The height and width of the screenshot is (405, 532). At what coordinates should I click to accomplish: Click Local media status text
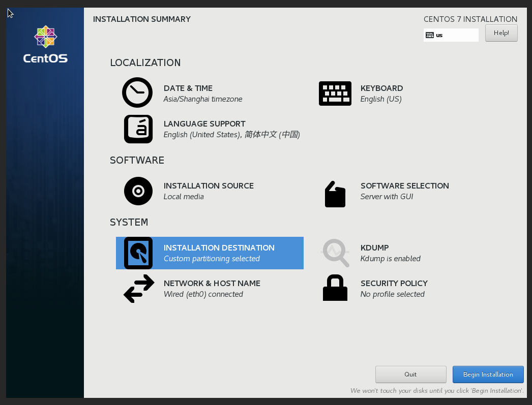coord(184,197)
